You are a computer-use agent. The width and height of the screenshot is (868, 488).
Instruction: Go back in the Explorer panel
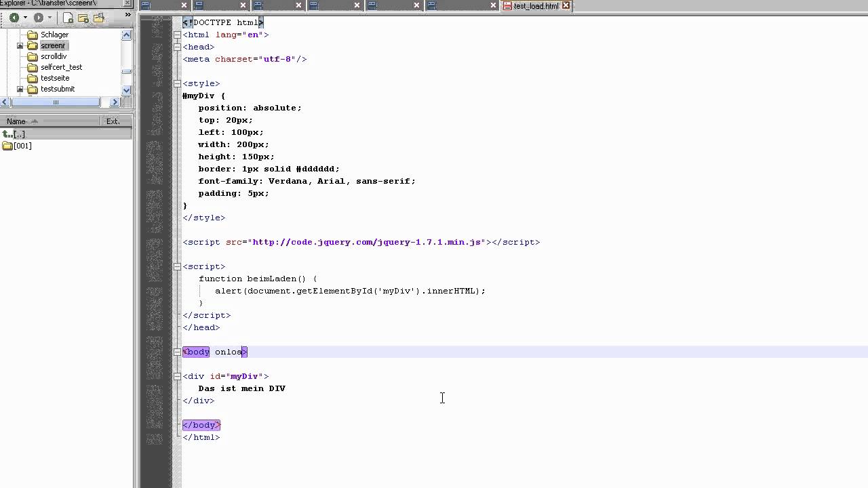click(x=14, y=18)
